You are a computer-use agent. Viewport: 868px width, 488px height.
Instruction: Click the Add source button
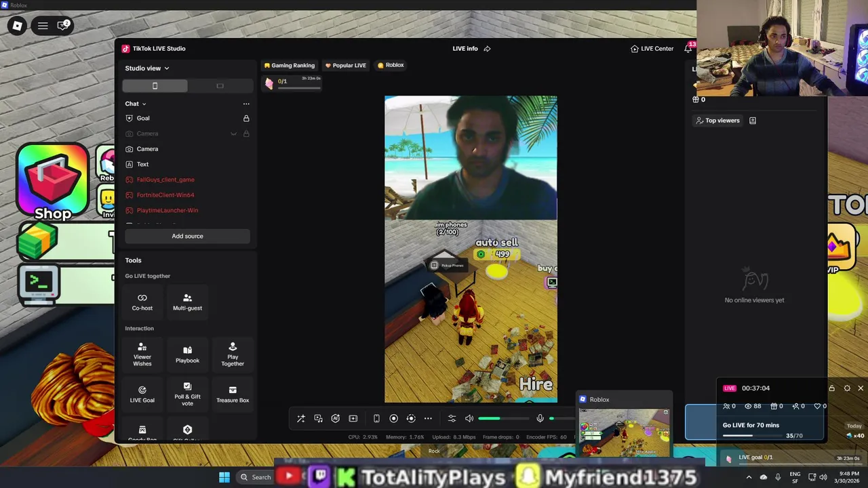click(187, 236)
